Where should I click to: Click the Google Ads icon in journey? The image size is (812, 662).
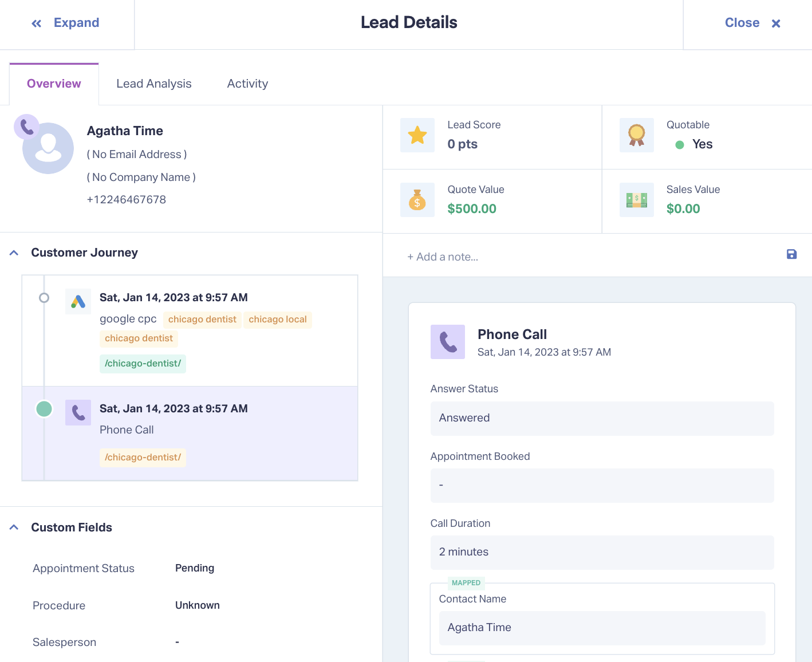tap(78, 301)
